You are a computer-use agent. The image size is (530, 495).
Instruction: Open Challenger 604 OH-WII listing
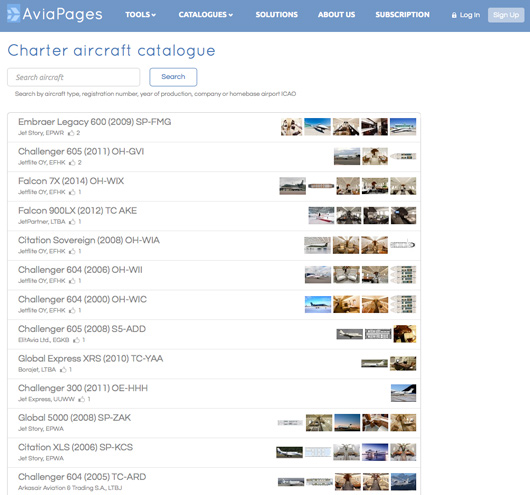click(x=80, y=270)
